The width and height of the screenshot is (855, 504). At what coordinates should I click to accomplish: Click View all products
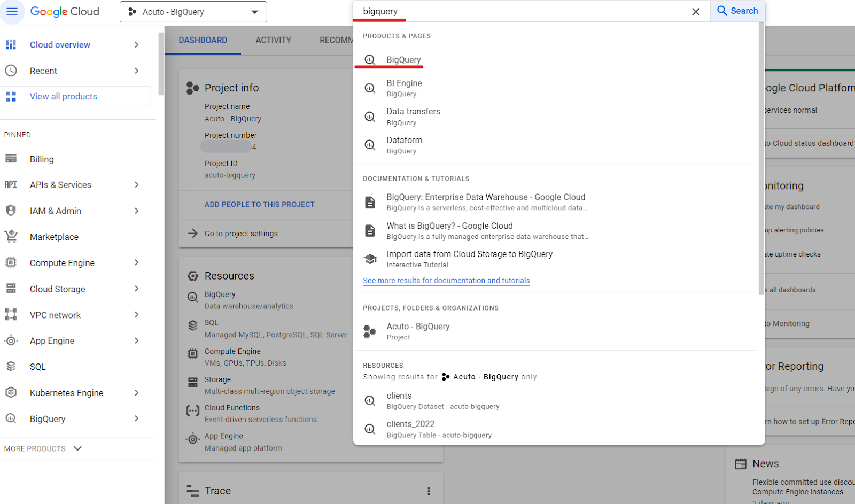(75, 97)
